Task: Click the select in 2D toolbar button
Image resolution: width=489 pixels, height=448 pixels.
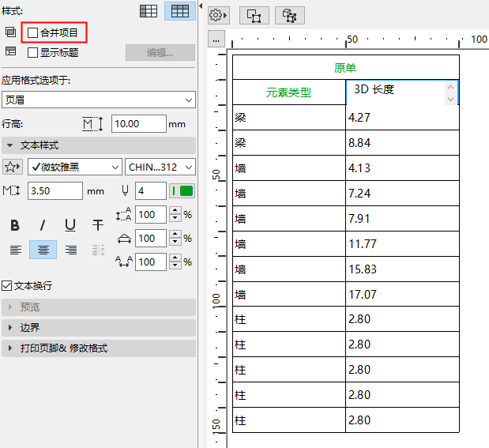Action: 254,15
